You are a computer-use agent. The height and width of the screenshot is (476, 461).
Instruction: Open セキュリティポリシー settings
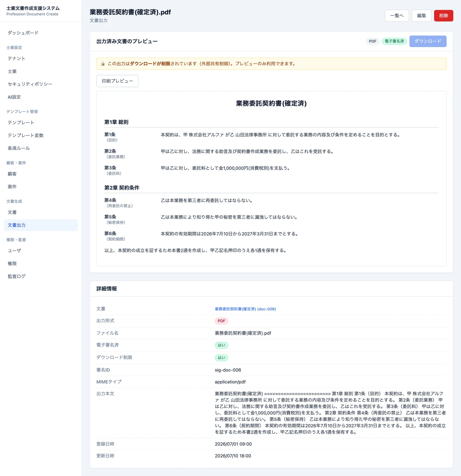[41, 84]
